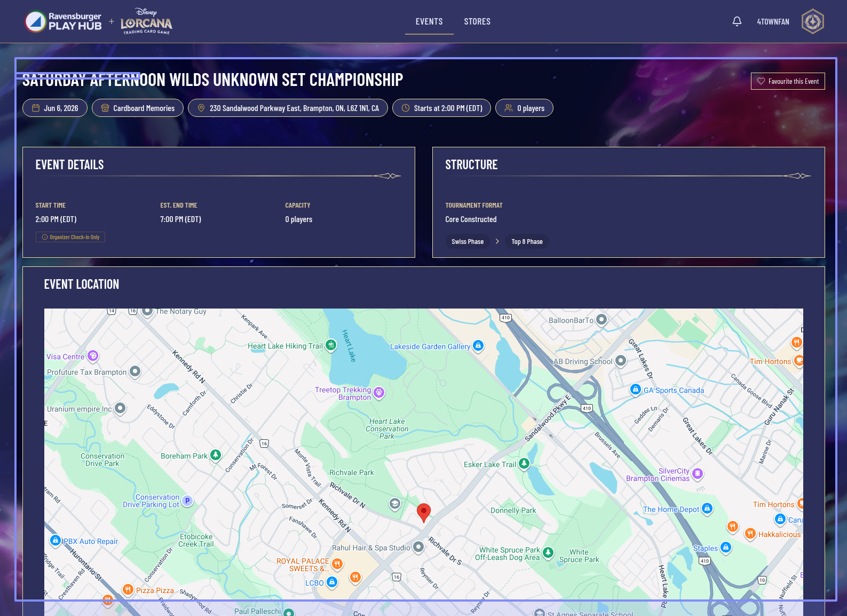Click the Jun 6, 2026 date chip
847x616 pixels.
click(x=55, y=108)
